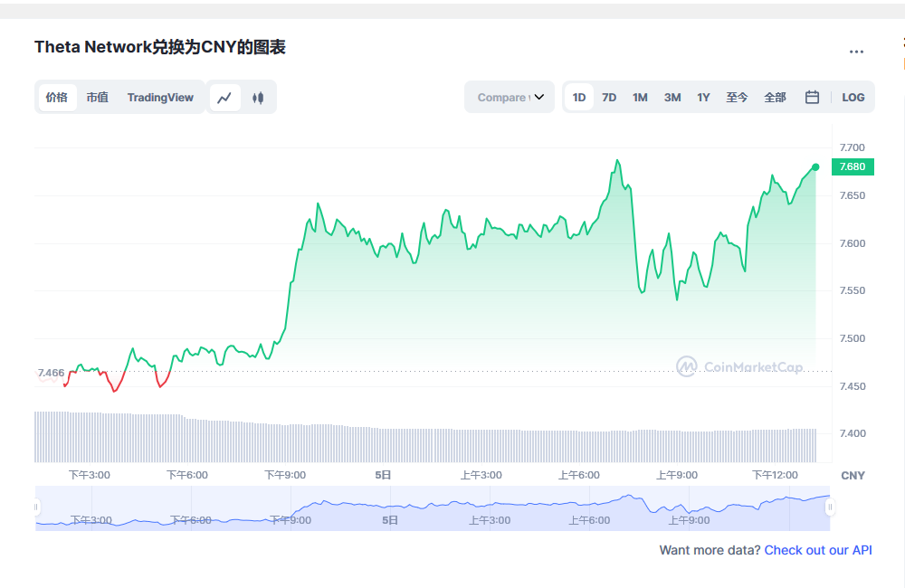This screenshot has width=905, height=588.
Task: Click the 7.500 y-axis label
Action: [853, 338]
